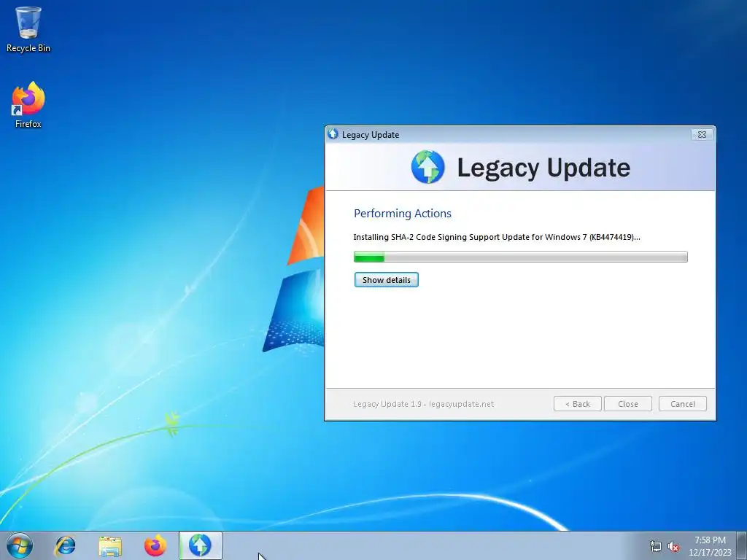Screen dimensions: 747x560
Task: Close the Legacy Update window
Action: click(x=702, y=135)
